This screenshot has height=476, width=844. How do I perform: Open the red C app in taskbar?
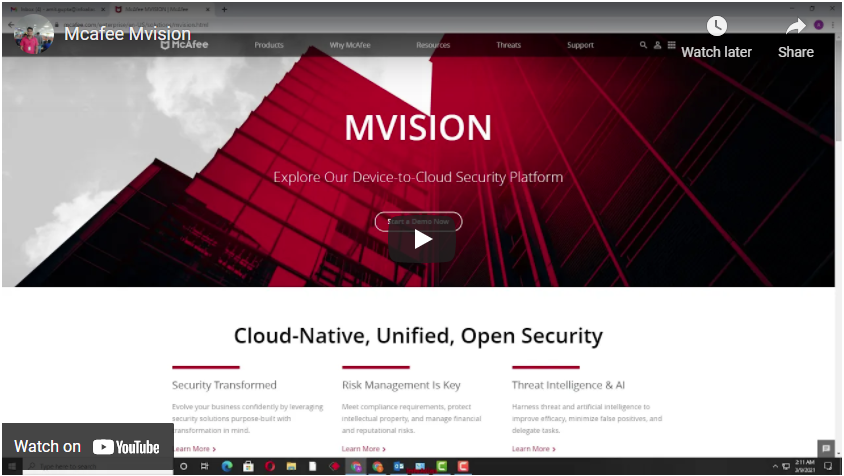tap(463, 466)
